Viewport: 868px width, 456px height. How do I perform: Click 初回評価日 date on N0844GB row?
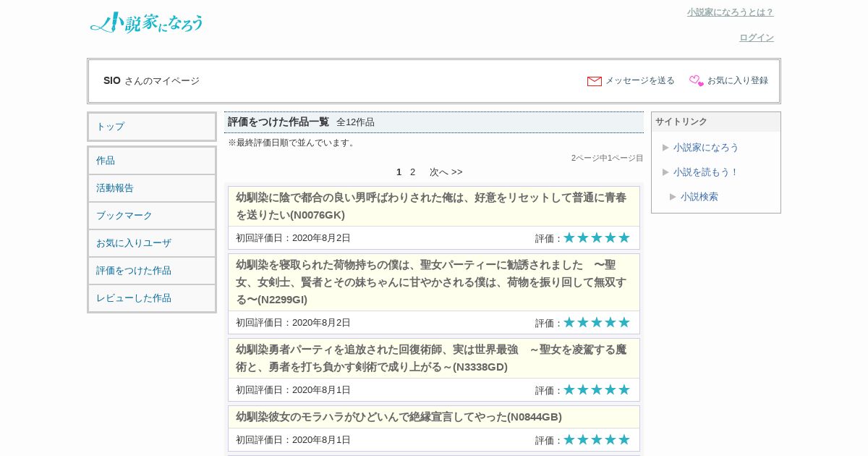coord(293,440)
